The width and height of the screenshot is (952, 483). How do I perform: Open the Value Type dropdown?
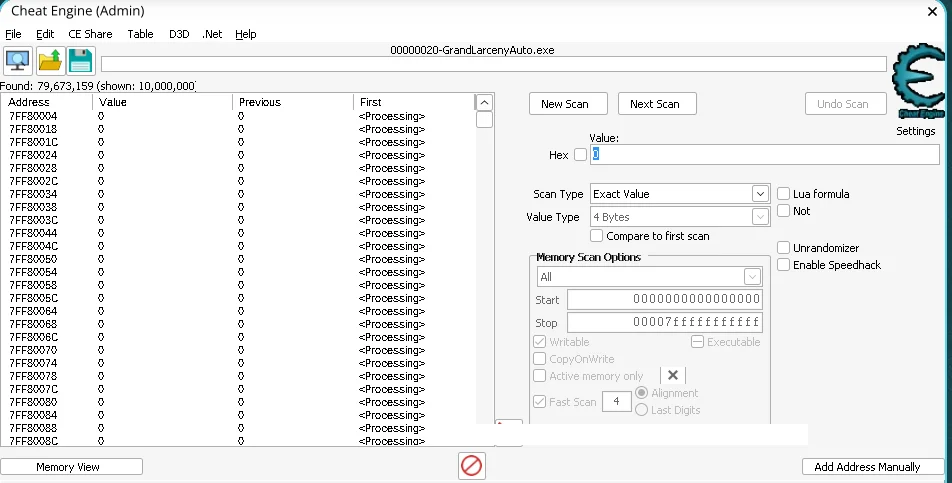680,217
